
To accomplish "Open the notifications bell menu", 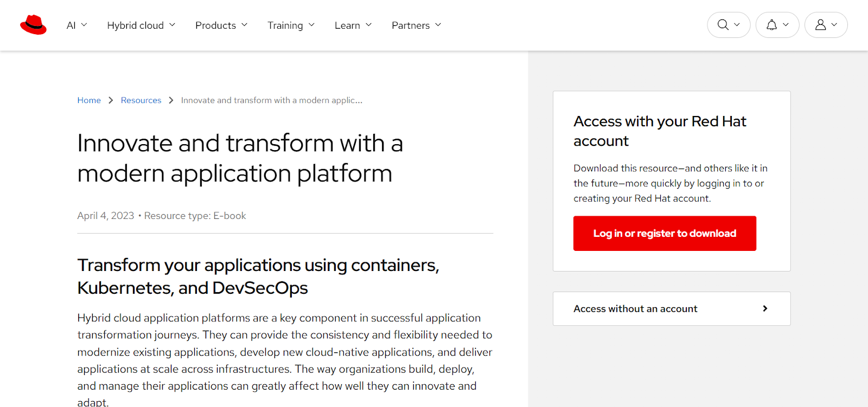I will (x=777, y=25).
